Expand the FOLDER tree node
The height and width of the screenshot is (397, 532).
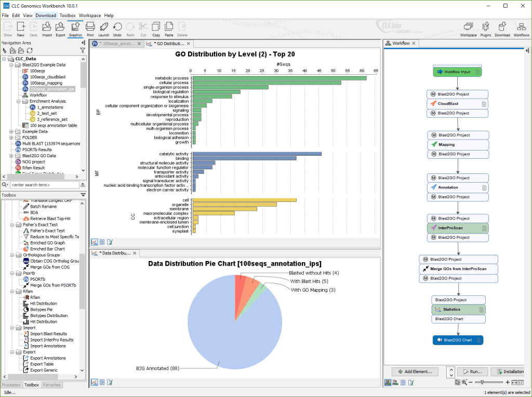(11, 138)
